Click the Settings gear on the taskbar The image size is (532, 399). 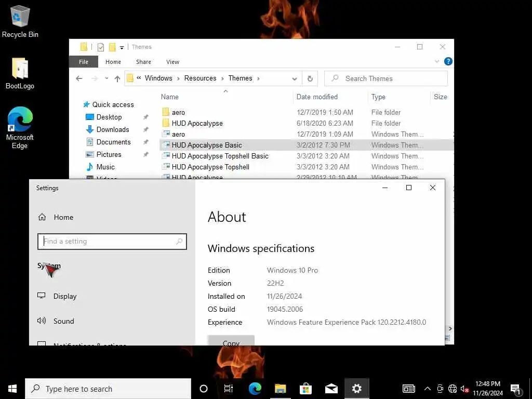pyautogui.click(x=356, y=389)
